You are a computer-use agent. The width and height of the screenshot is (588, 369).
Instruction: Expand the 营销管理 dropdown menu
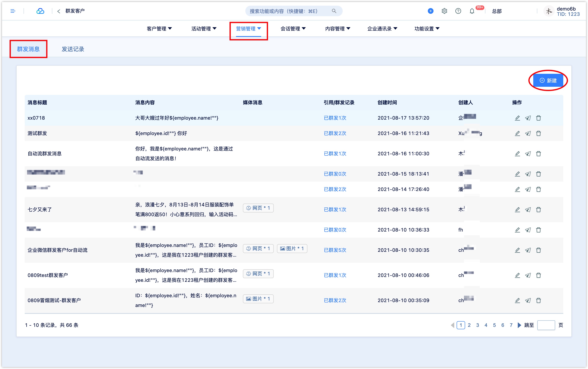pyautogui.click(x=248, y=29)
